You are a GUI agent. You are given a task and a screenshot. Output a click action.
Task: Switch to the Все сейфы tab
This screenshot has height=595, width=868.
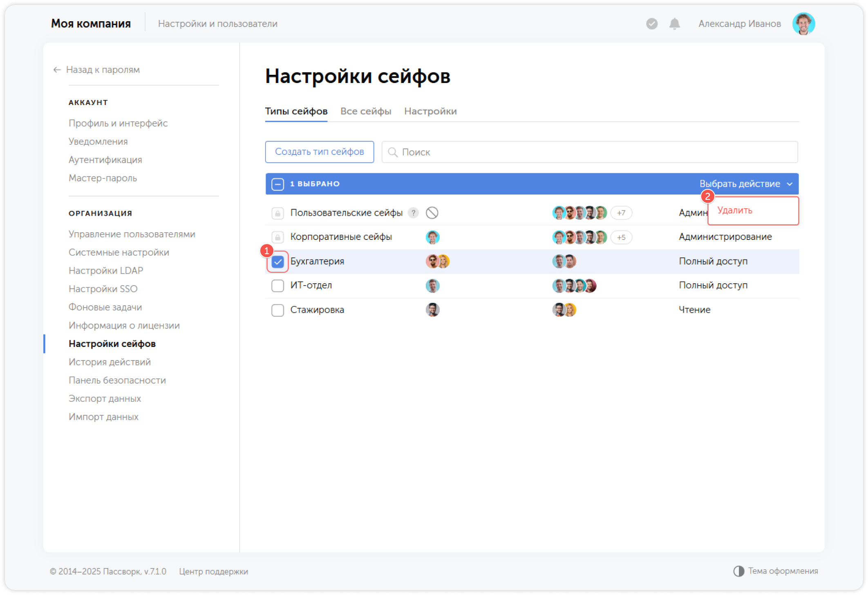coord(366,111)
